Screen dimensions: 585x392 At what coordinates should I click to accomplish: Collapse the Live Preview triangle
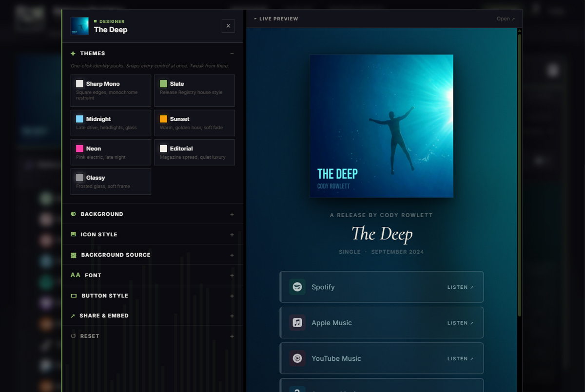[x=255, y=19]
